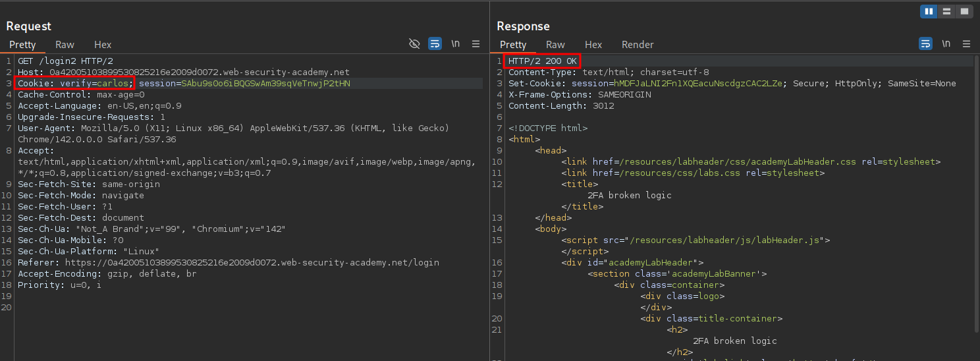Toggle hiding non-printable characters in Request panel
Image resolution: width=980 pixels, height=361 pixels.
click(x=414, y=44)
